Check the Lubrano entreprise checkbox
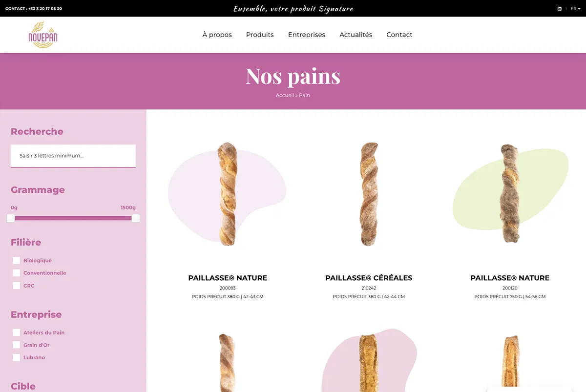Viewport: 586px width, 392px height. point(17,357)
